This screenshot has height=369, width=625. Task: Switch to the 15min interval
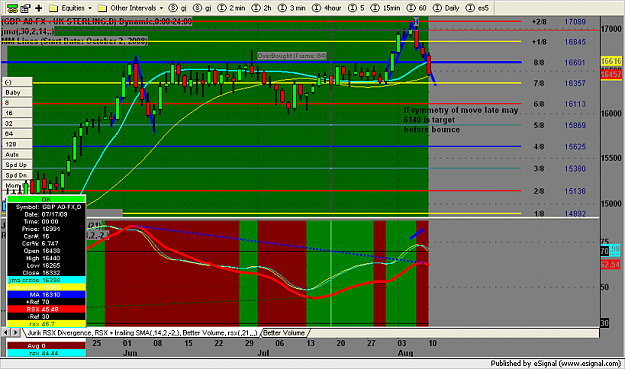[385, 8]
